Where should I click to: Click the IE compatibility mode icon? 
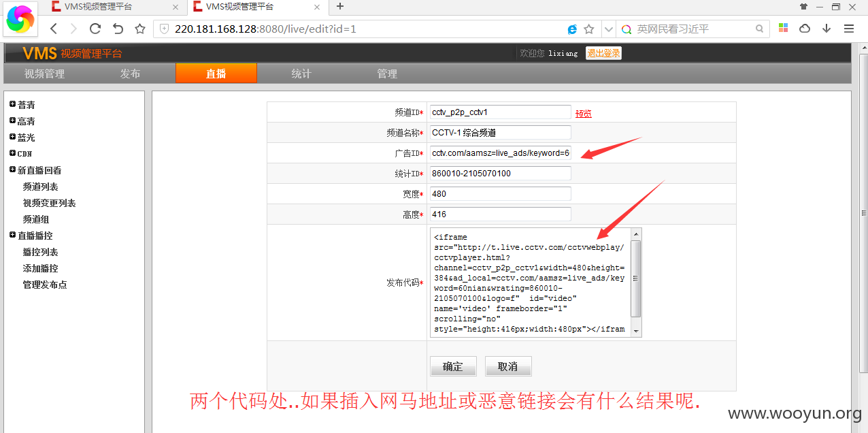572,29
